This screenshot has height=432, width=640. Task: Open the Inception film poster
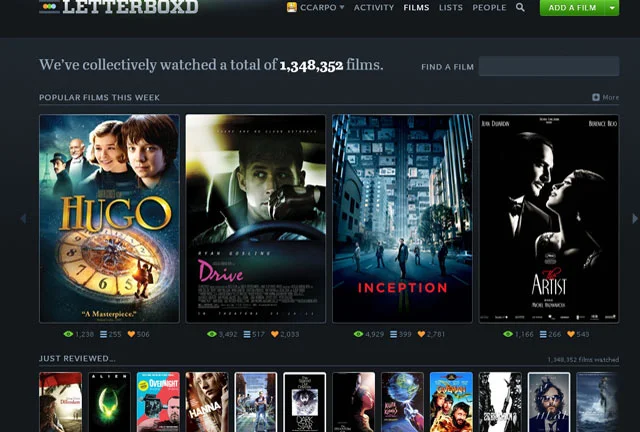[402, 218]
